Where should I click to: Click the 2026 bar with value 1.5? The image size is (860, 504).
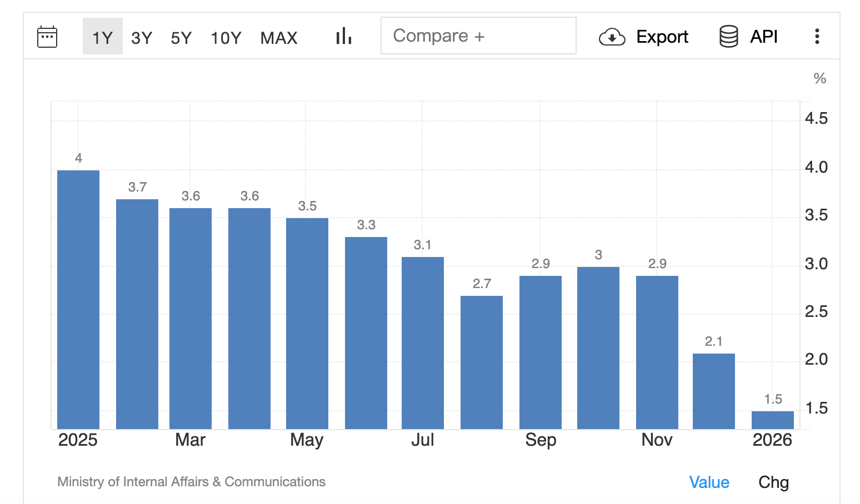pyautogui.click(x=772, y=420)
